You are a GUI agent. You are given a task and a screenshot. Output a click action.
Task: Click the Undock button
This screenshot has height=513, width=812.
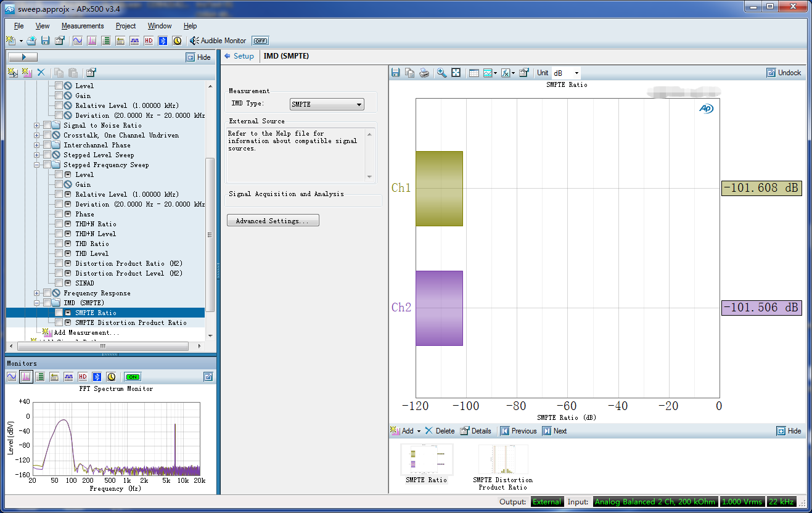click(784, 73)
